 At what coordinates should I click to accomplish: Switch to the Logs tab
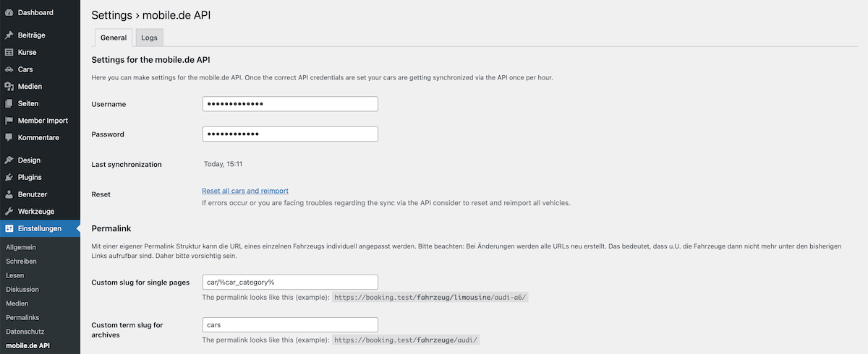(150, 38)
